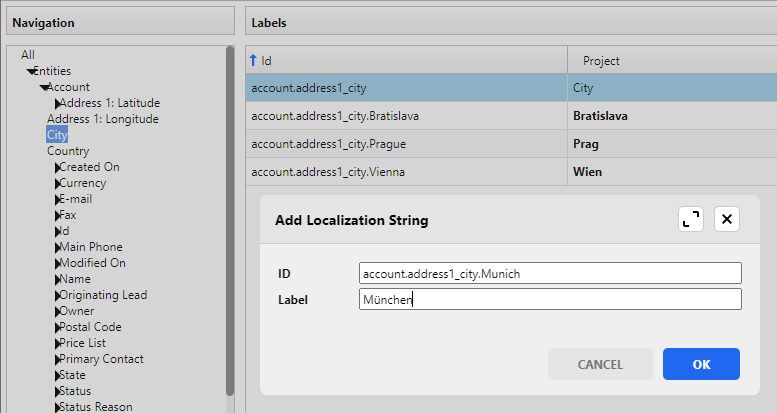Viewport: 777px width, 413px height.
Task: Collapse the Account tree node
Action: (43, 87)
